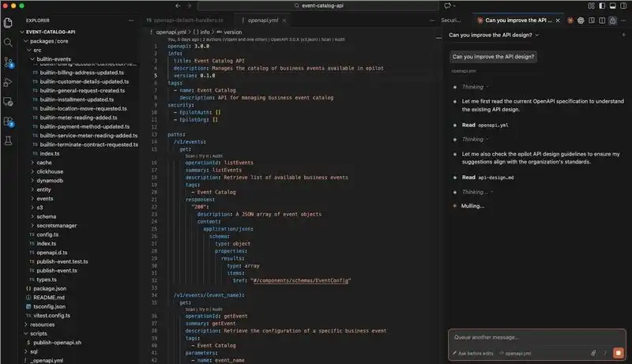Click the Ask before edits mode button
Viewport: 632px width, 364px height.
(472, 353)
